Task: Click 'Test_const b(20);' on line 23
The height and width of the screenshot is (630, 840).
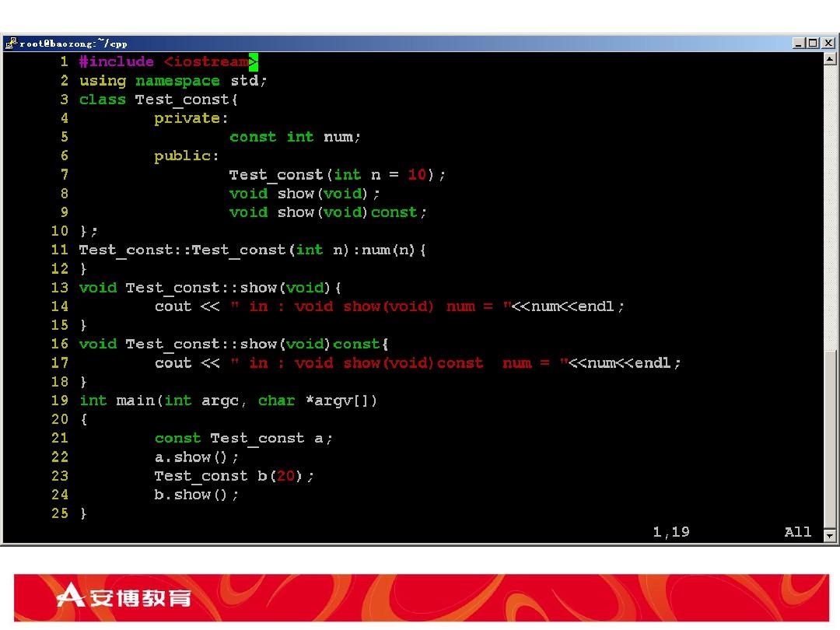Action: click(x=234, y=476)
